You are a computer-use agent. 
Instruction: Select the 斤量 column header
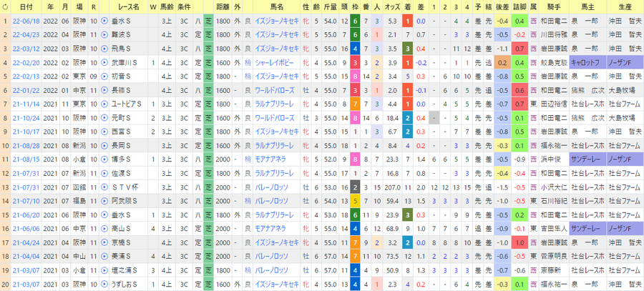pos(330,7)
